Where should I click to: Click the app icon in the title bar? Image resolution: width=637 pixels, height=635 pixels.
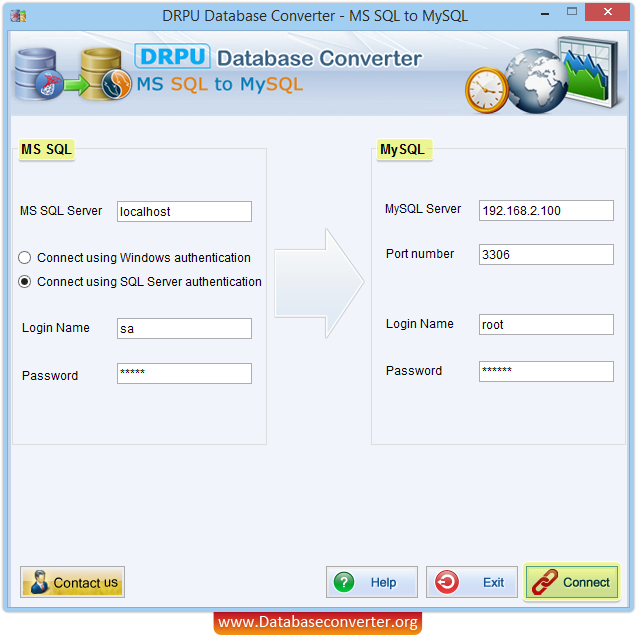[18, 16]
